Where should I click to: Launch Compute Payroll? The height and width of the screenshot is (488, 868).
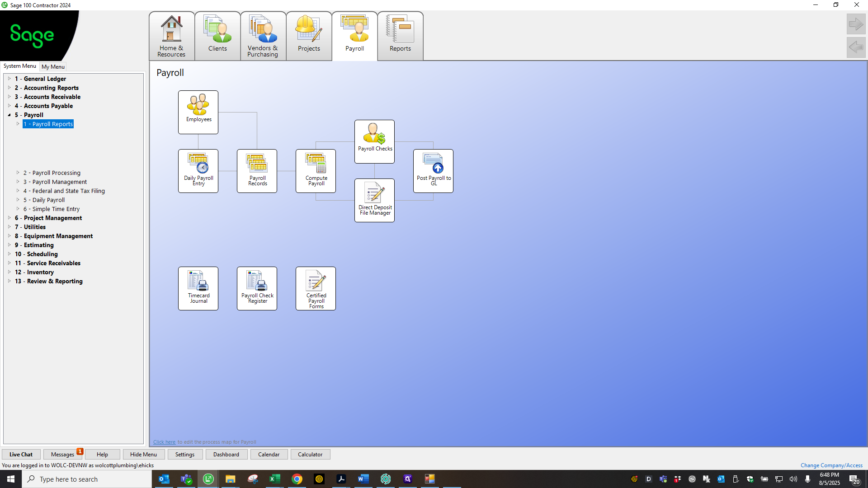tap(316, 171)
